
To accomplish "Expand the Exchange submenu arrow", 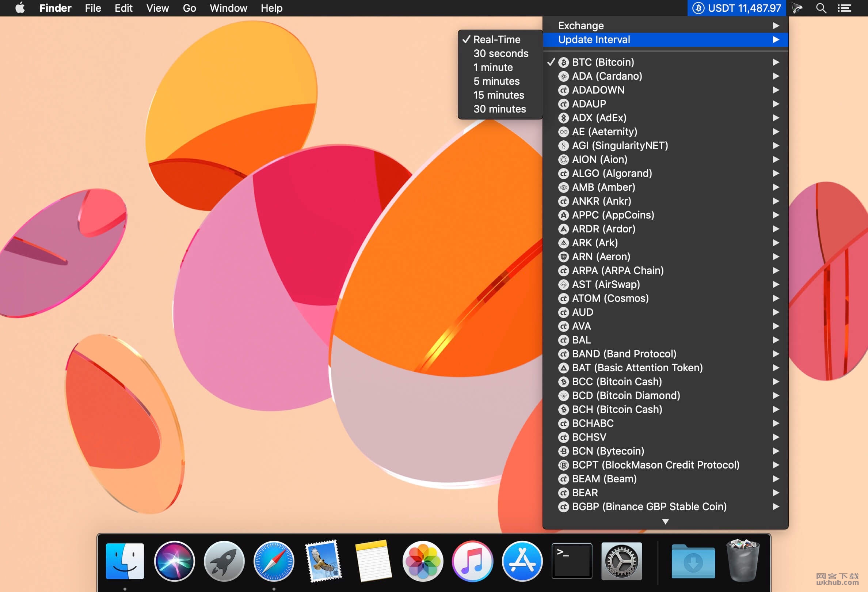I will (776, 26).
